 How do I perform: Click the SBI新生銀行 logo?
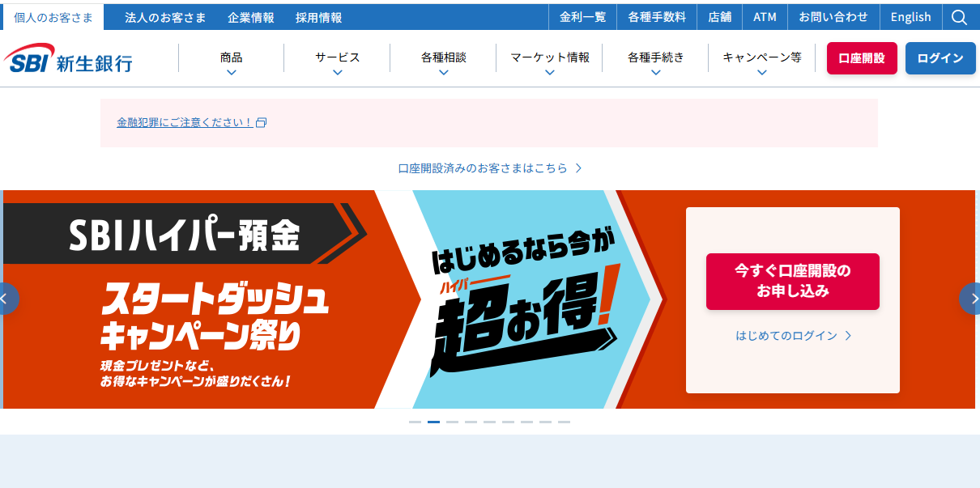[x=69, y=57]
